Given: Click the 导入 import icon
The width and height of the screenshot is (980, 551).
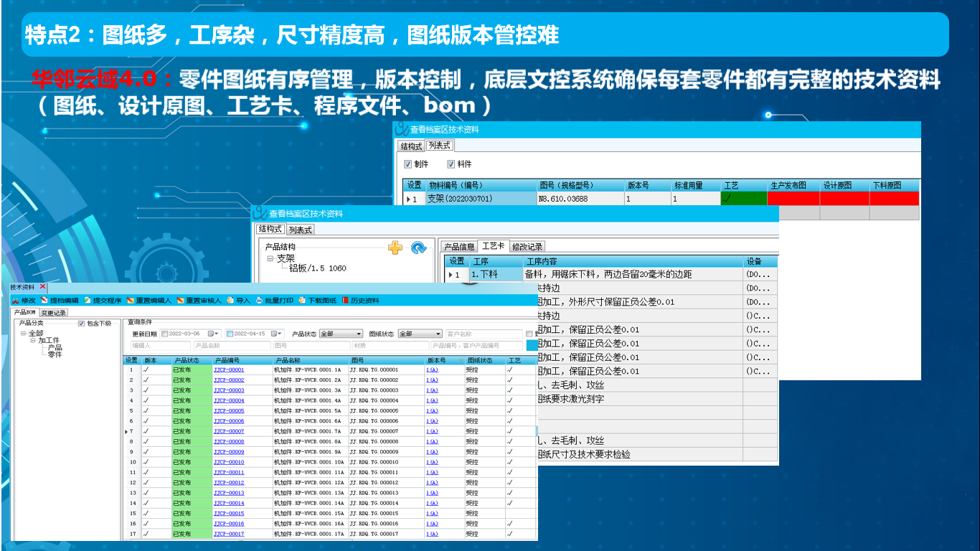Looking at the screenshot, I should click(x=230, y=301).
